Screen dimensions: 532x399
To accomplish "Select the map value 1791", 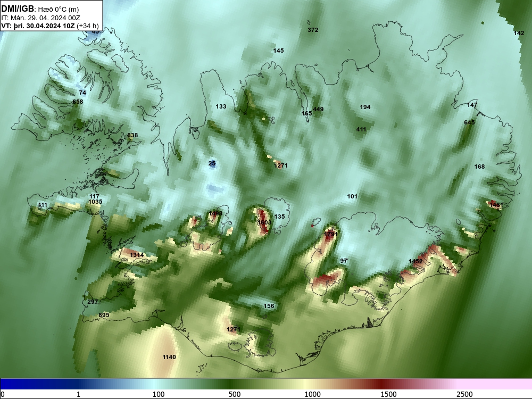I will pos(331,234).
